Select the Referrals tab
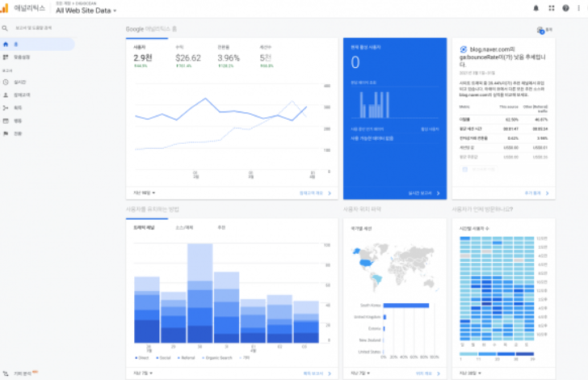The height and width of the screenshot is (380, 588). 221,227
